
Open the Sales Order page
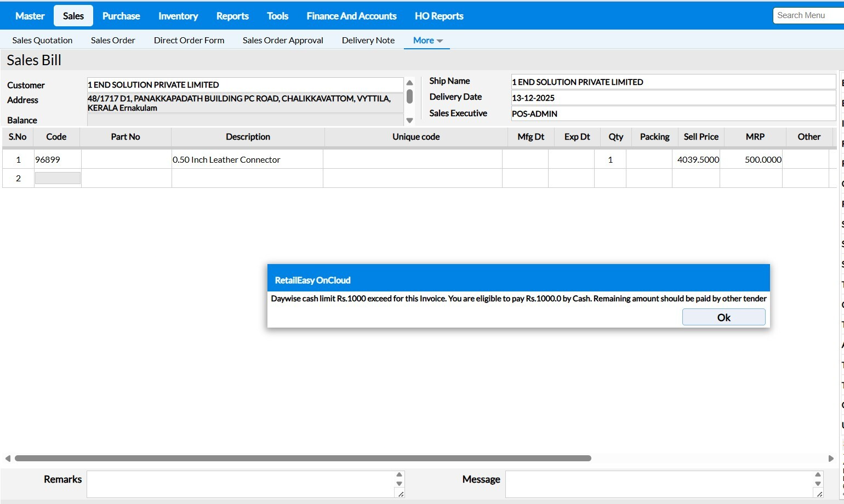tap(113, 40)
